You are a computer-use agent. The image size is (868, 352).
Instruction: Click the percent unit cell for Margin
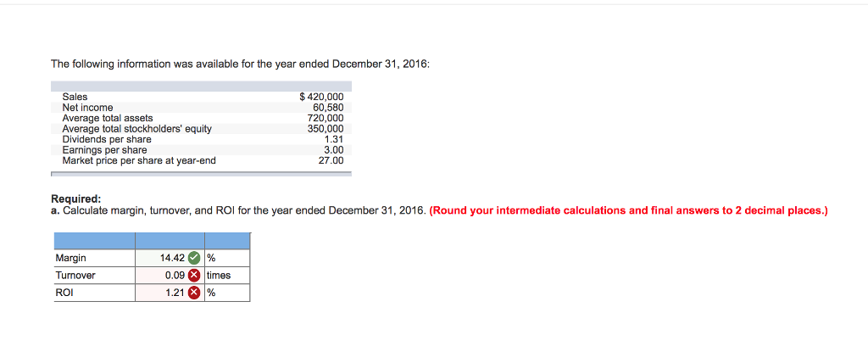coord(227,259)
